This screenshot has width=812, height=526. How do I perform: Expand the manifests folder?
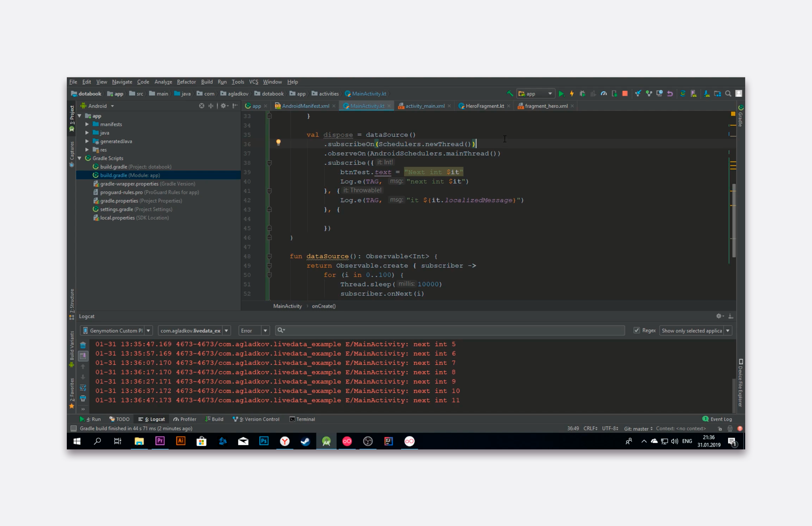(87, 124)
